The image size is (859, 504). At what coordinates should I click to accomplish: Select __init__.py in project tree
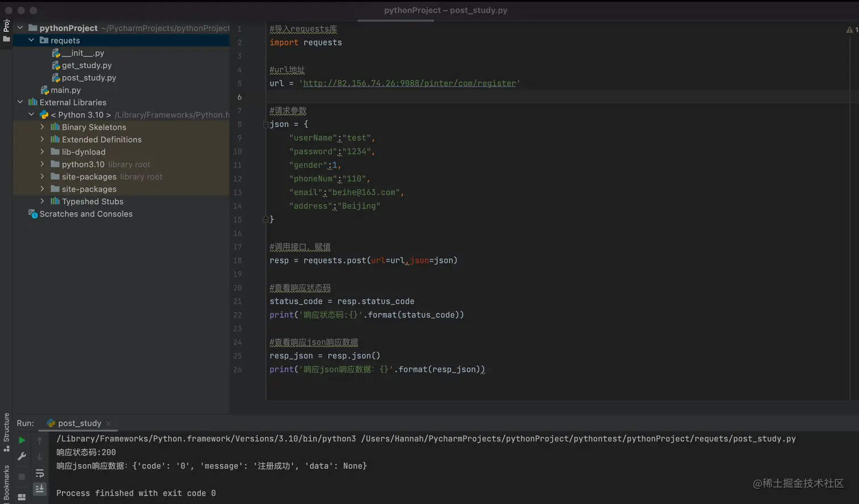[83, 53]
